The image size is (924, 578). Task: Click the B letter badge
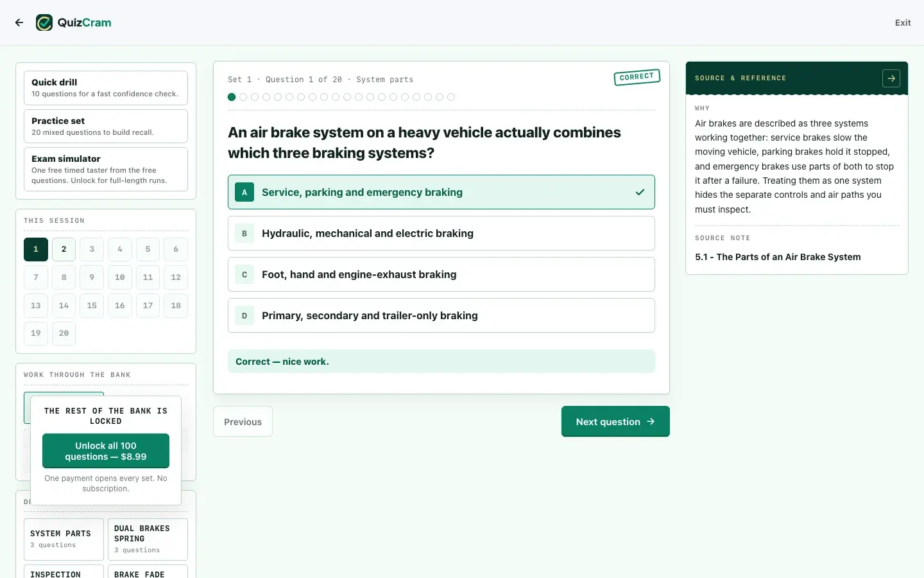pyautogui.click(x=244, y=233)
